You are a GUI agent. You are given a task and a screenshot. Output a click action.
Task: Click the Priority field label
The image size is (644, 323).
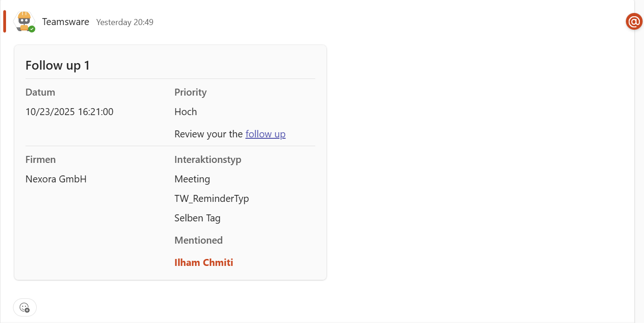(190, 92)
